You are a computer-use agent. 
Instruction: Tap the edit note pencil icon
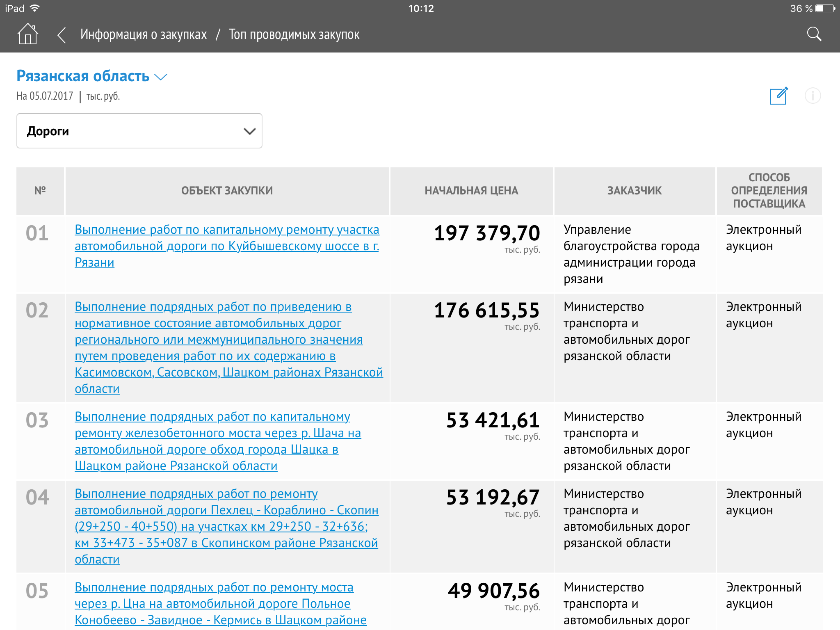(778, 96)
